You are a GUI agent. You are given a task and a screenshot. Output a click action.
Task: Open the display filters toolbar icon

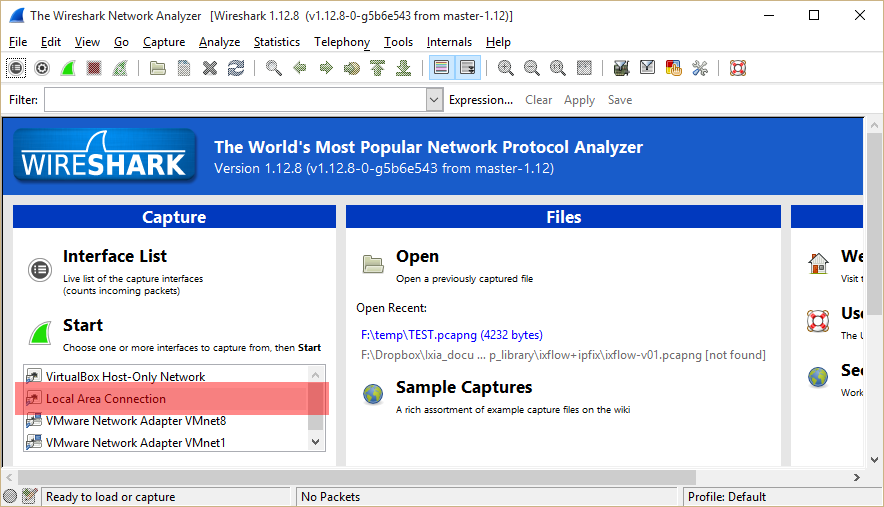tap(647, 68)
